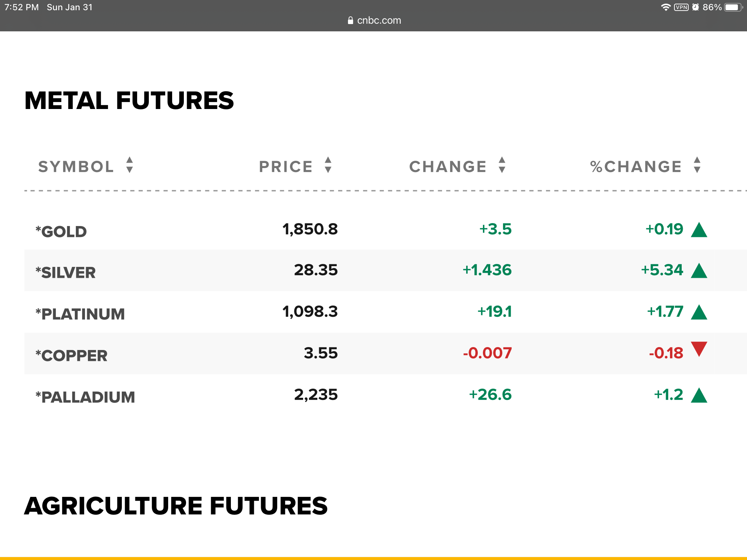Click the green up arrow beside Silver
The image size is (747, 560).
699,271
